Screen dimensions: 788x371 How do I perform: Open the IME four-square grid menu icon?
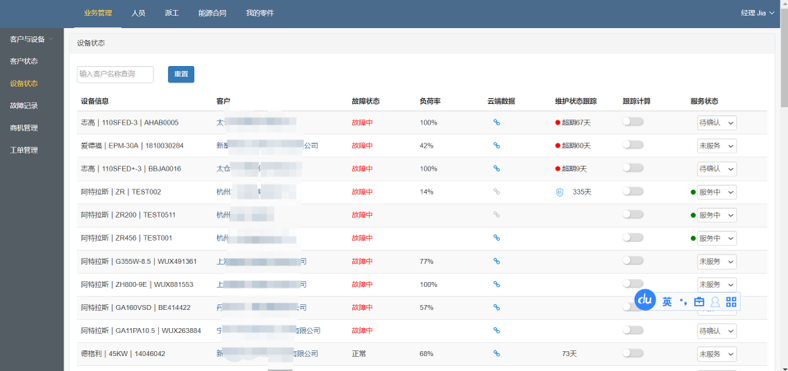point(731,302)
